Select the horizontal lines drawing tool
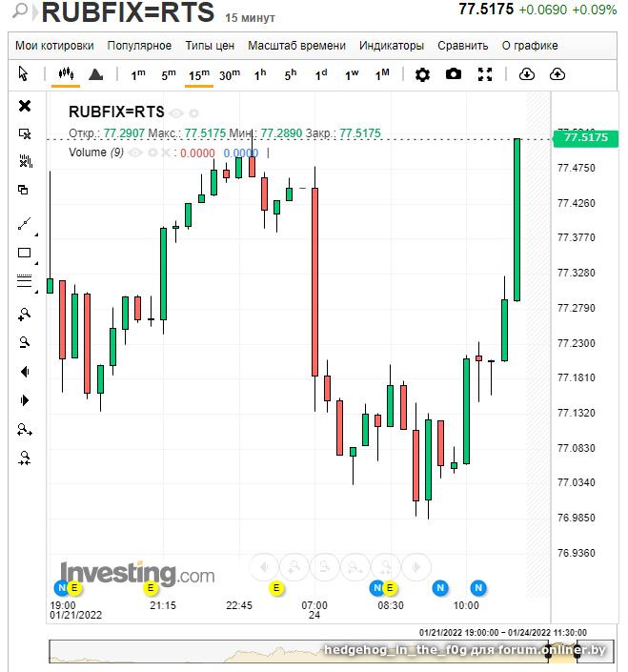 (25, 281)
